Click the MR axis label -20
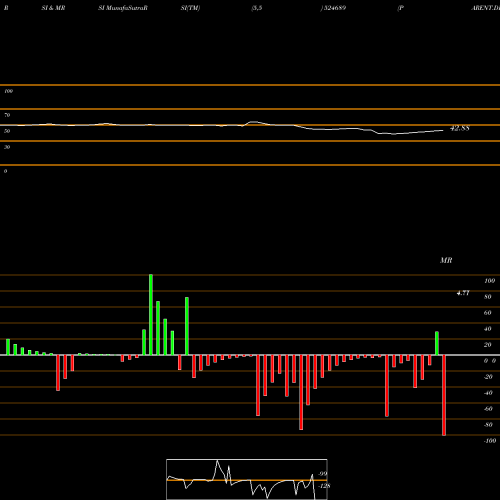 (x=488, y=377)
